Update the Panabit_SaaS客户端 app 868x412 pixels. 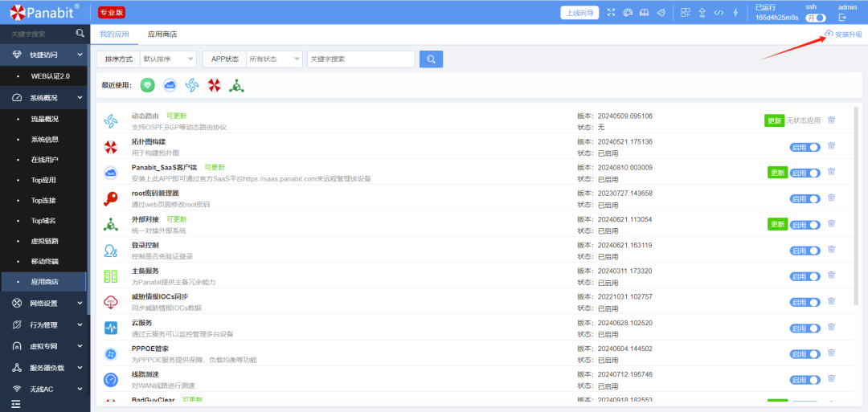tap(777, 173)
